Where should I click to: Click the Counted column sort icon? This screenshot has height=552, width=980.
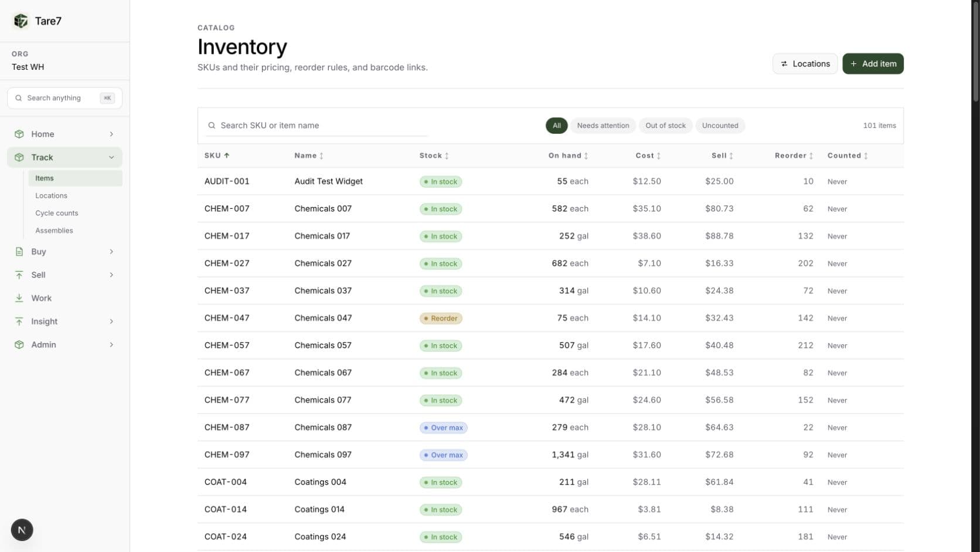point(866,156)
